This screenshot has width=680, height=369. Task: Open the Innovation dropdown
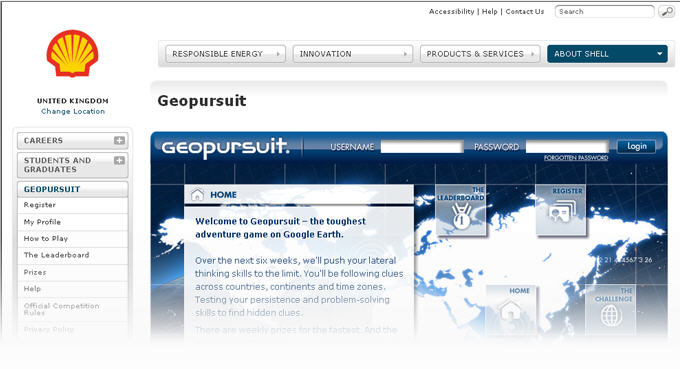(x=353, y=54)
